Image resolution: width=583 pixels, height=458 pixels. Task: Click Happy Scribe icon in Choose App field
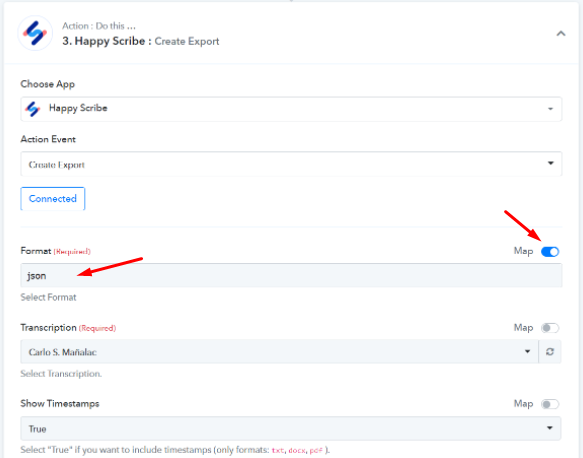pos(33,109)
